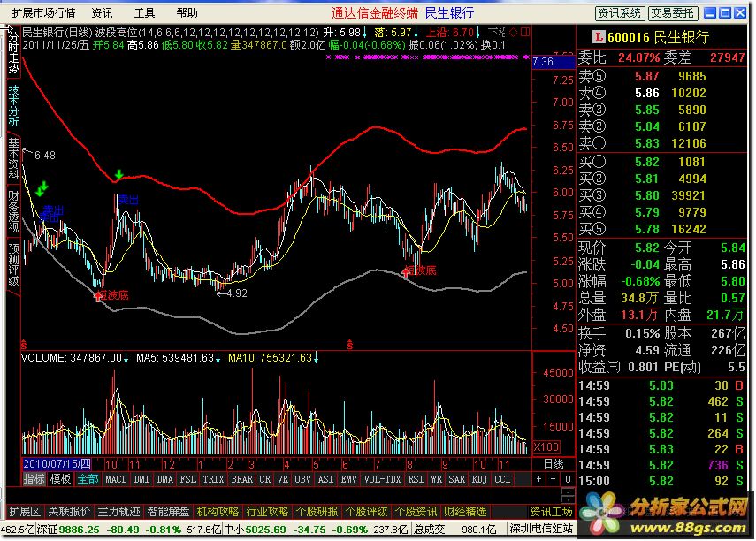The width and height of the screenshot is (756, 541).
Task: Open the 帮助 menu
Action: click(187, 13)
